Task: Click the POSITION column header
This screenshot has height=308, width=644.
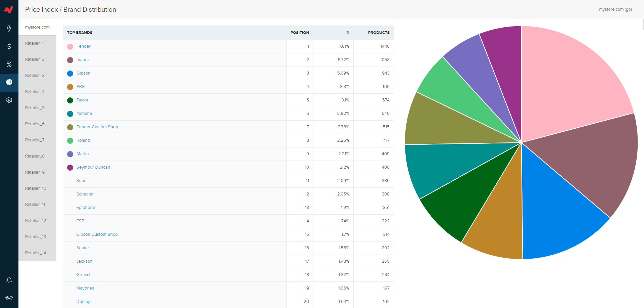Action: (300, 33)
